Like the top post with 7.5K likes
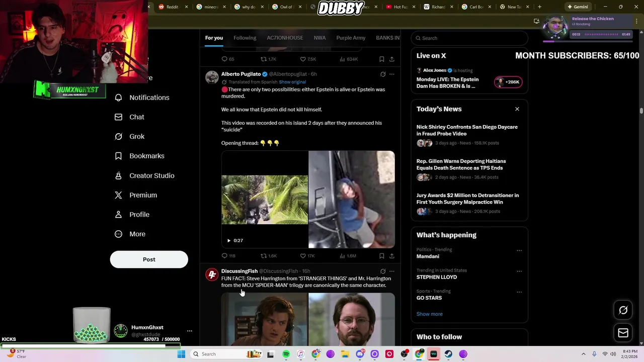The height and width of the screenshot is (362, 644). (x=308, y=59)
